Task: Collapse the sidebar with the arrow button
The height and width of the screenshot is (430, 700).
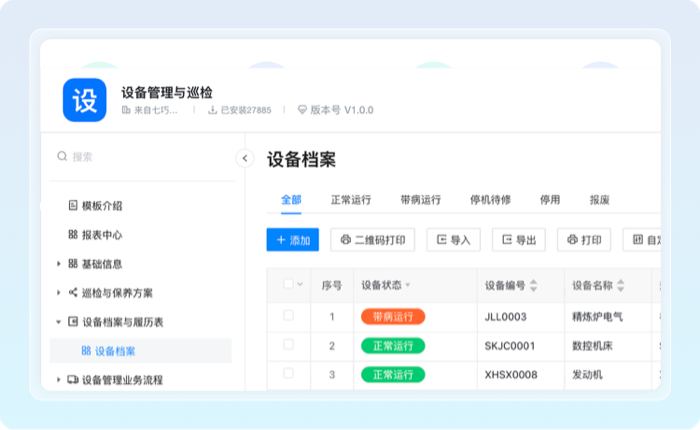Action: coord(245,158)
